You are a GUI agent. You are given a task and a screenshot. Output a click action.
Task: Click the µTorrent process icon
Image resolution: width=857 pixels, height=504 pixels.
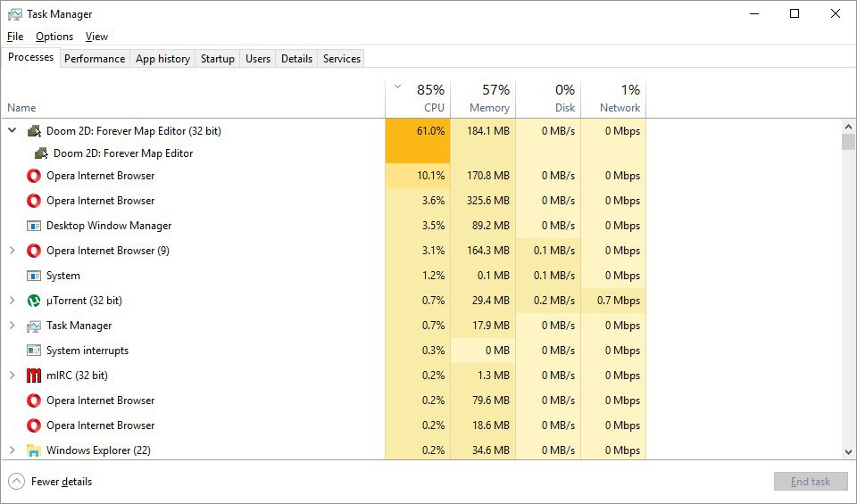click(34, 301)
